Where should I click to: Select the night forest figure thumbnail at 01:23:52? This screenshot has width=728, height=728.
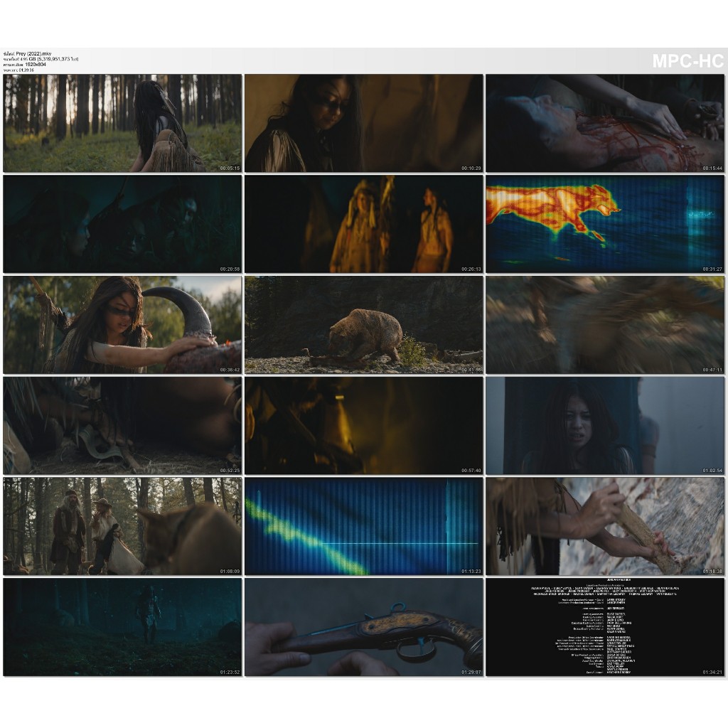[x=122, y=627]
